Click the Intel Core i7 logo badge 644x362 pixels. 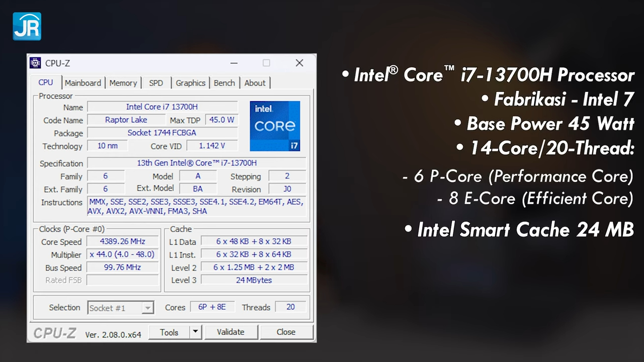point(275,126)
